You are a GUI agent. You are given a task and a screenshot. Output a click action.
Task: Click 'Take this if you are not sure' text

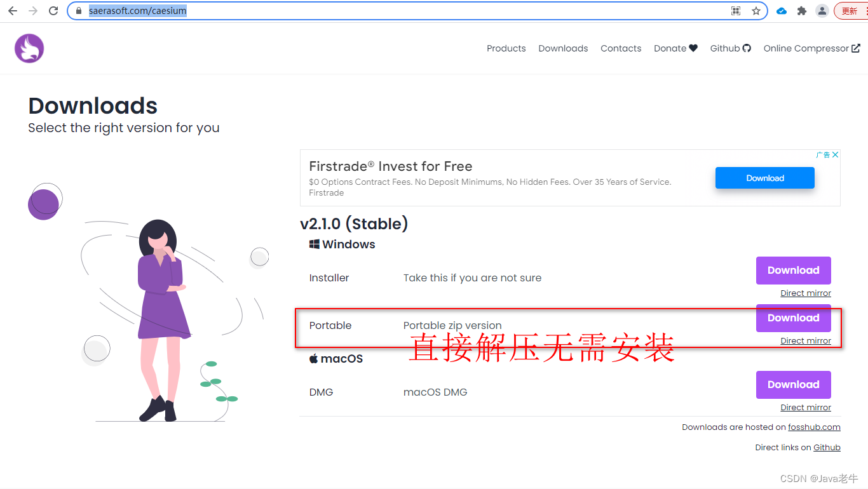472,278
